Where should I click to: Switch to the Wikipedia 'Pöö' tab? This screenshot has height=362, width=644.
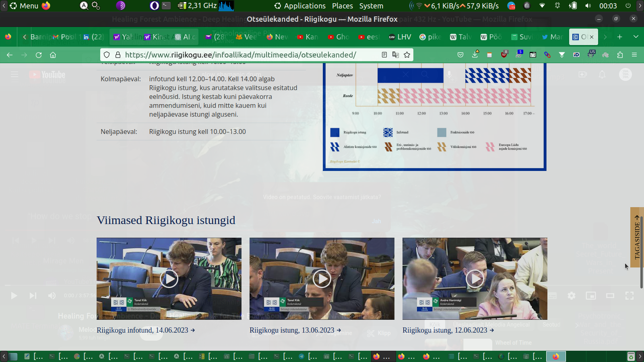[491, 37]
